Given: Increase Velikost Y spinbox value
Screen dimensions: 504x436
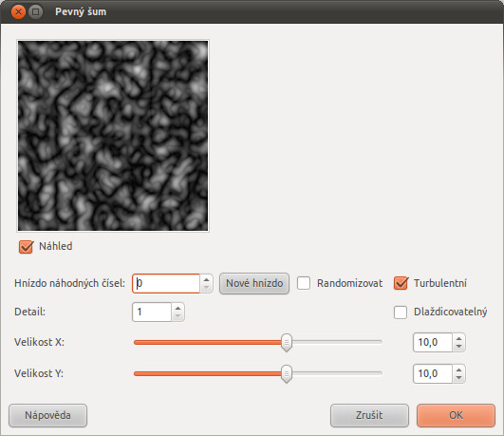Looking at the screenshot, I should [x=458, y=370].
